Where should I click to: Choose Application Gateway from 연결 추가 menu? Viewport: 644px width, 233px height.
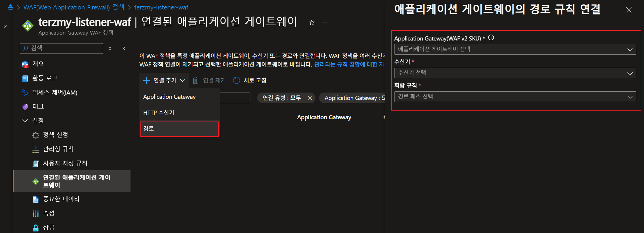click(179, 97)
